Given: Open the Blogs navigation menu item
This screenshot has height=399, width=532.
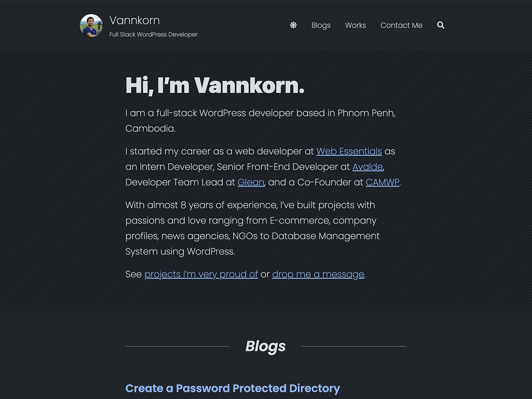Looking at the screenshot, I should pos(321,25).
